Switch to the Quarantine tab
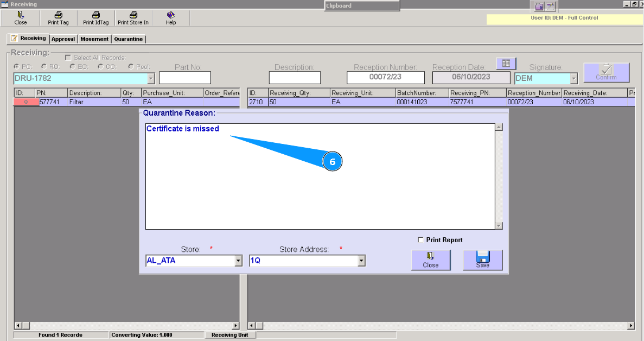Image resolution: width=644 pixels, height=341 pixels. point(129,39)
